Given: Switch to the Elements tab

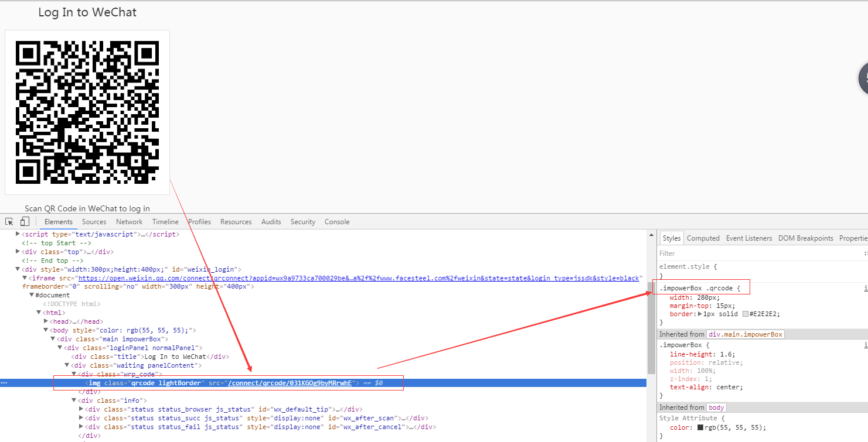Looking at the screenshot, I should click(x=59, y=222).
